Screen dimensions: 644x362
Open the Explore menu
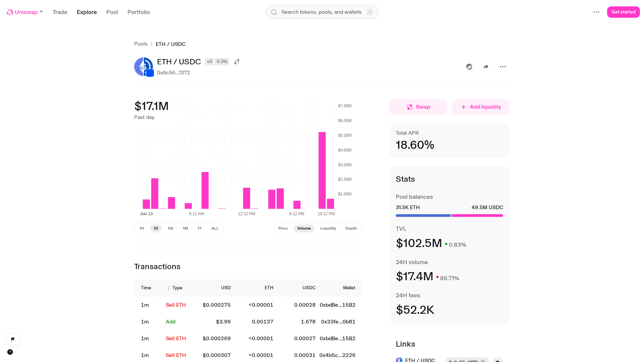(87, 12)
